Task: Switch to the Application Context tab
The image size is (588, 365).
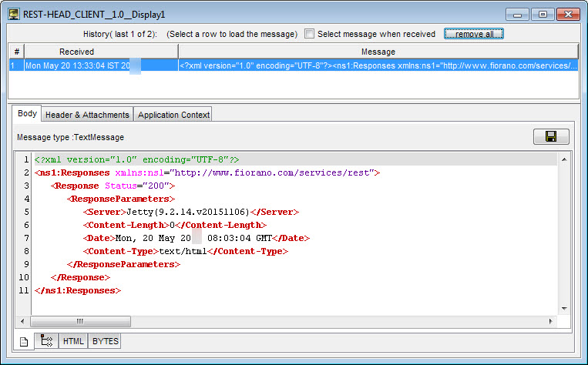Action: point(173,115)
